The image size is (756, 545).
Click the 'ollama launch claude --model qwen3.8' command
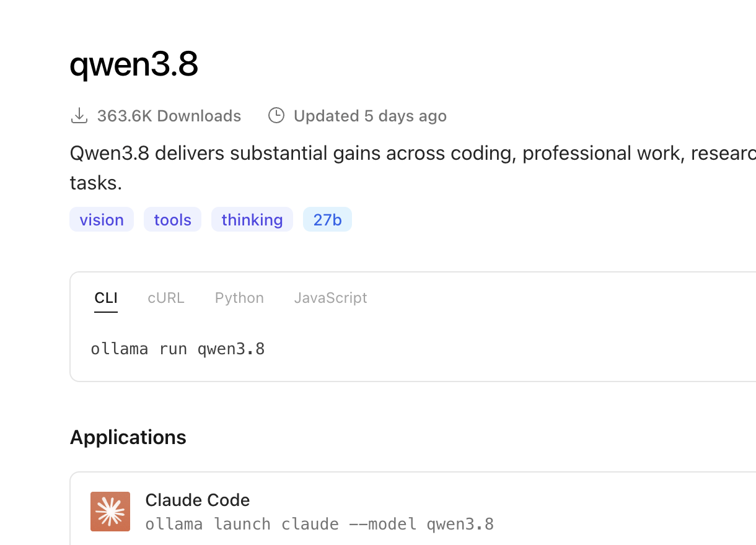point(320,525)
